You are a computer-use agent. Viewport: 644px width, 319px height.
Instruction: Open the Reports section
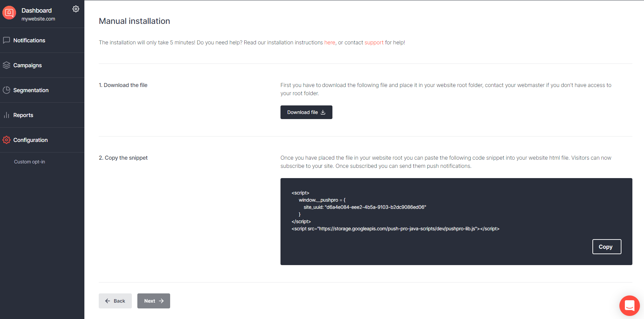(x=42, y=115)
